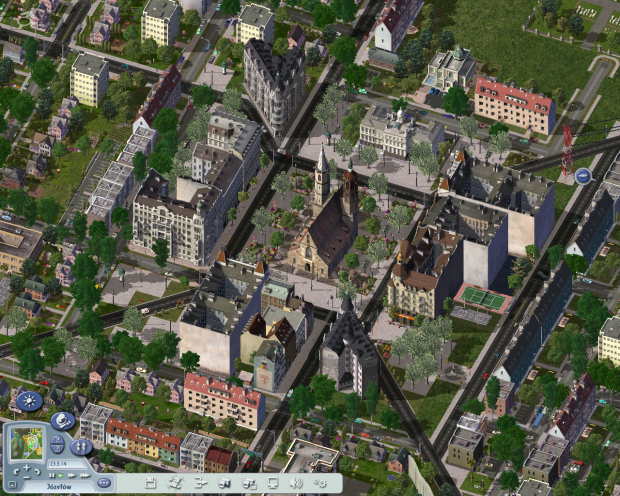Set simulation speed to fast forward
The image size is (620, 496).
point(72,475)
